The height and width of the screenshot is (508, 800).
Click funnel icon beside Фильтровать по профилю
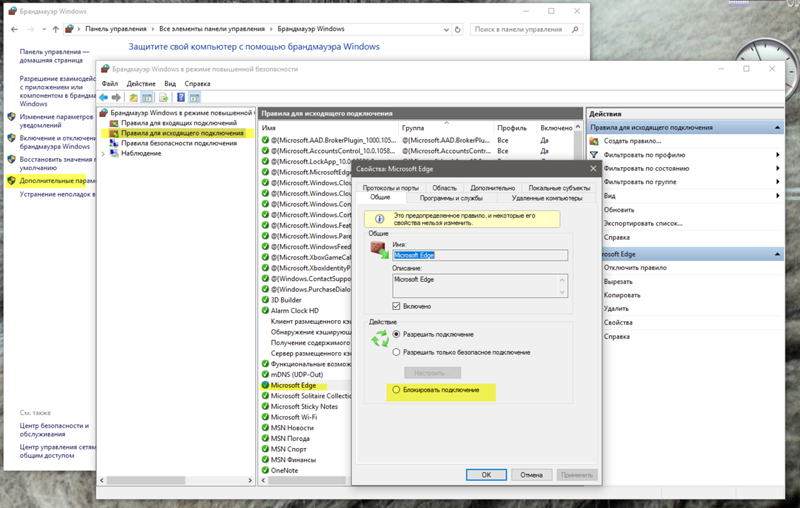click(x=594, y=155)
